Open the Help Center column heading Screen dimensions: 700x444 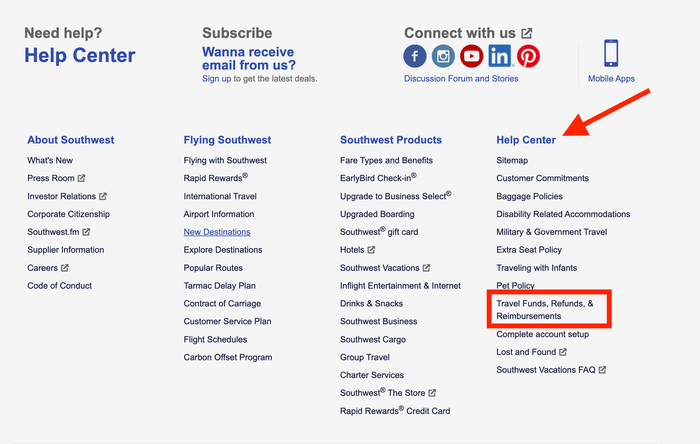526,140
